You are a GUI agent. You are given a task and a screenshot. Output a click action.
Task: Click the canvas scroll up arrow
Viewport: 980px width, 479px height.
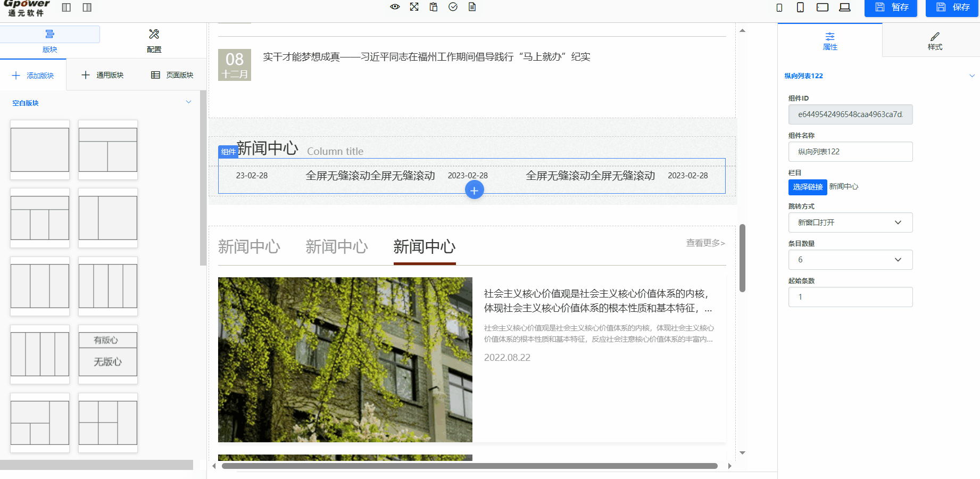[742, 31]
